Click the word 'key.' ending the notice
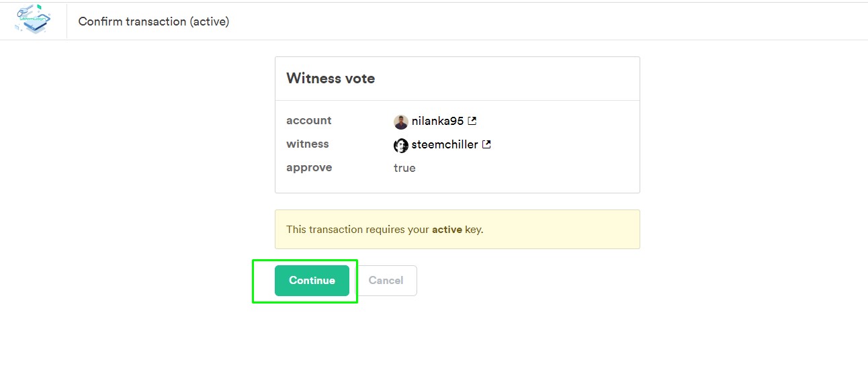 point(474,230)
